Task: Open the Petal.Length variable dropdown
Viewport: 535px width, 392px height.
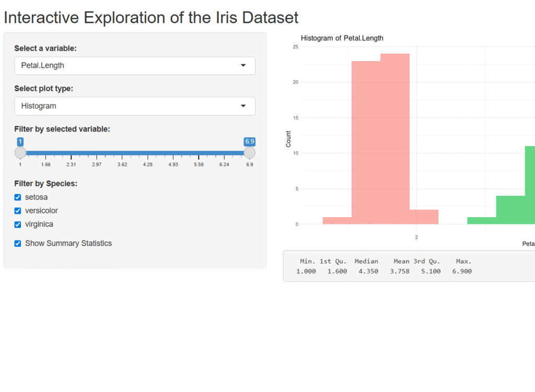Action: tap(134, 66)
